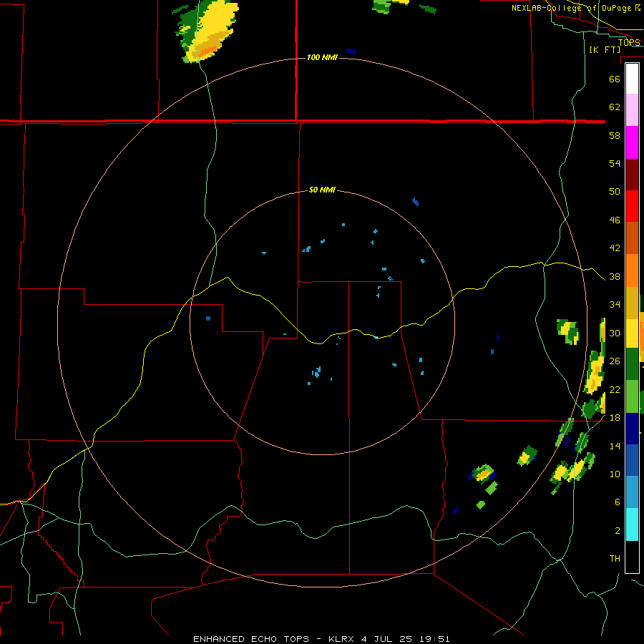Pick the dark maroon legend swatch
The height and width of the screenshot is (644, 644).
click(x=632, y=175)
